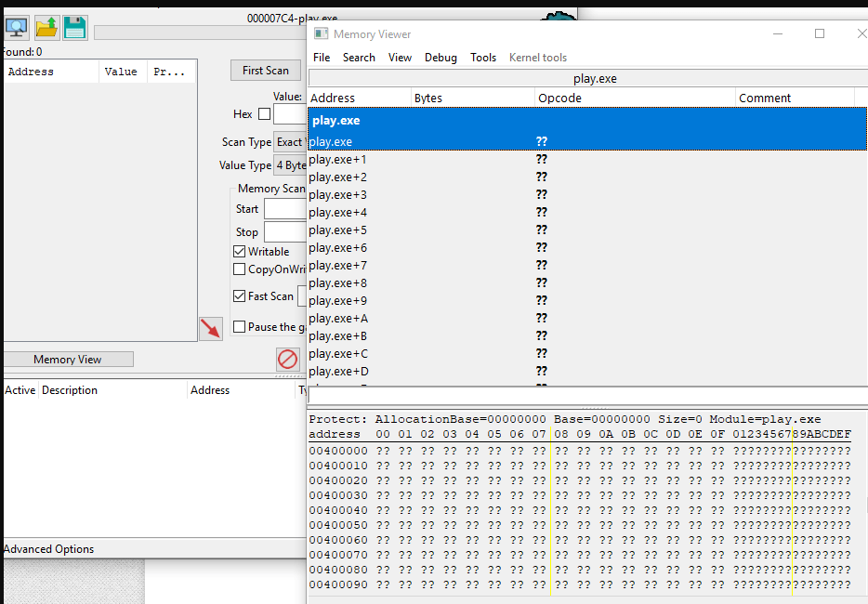Click the scan progress bar
The image size is (868, 604).
click(201, 33)
